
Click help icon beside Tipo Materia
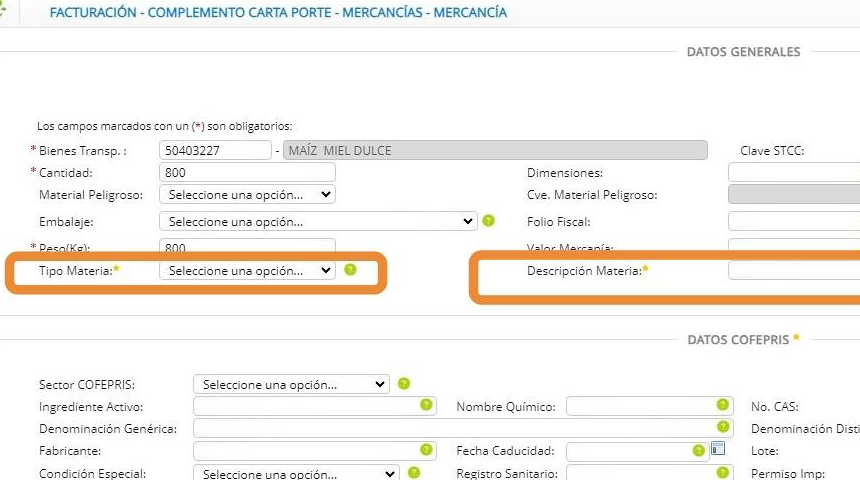(x=350, y=270)
